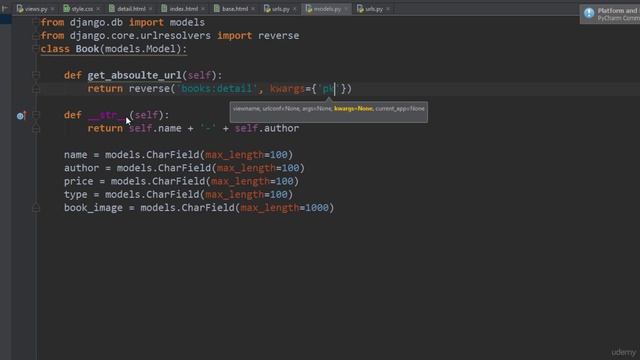Click 'reverse' in the urlresolvers import line

(278, 36)
